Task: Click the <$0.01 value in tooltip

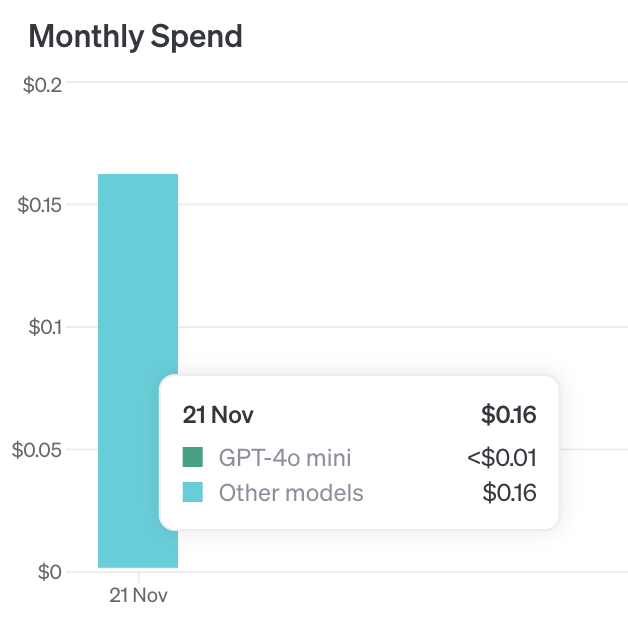Action: 501,458
